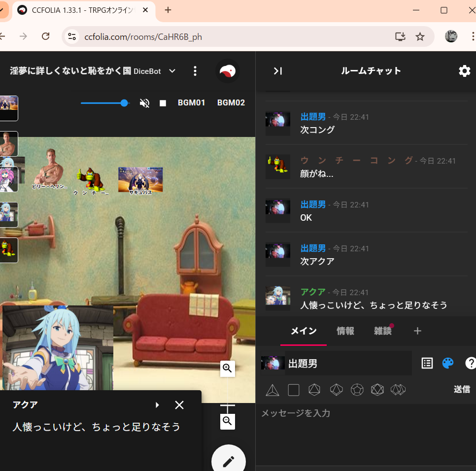Open the three-dot room menu
Screen dimensions: 476x471
pos(195,71)
